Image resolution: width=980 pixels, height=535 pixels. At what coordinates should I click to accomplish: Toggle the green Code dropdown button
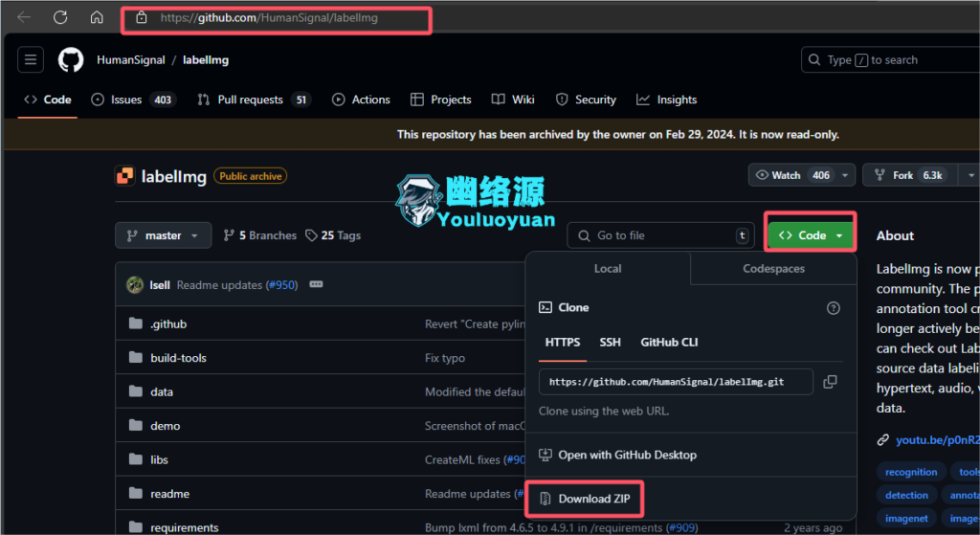(811, 235)
